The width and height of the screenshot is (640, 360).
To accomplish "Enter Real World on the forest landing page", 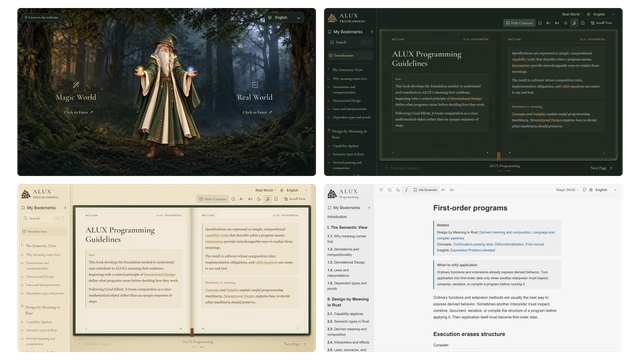I will (257, 112).
